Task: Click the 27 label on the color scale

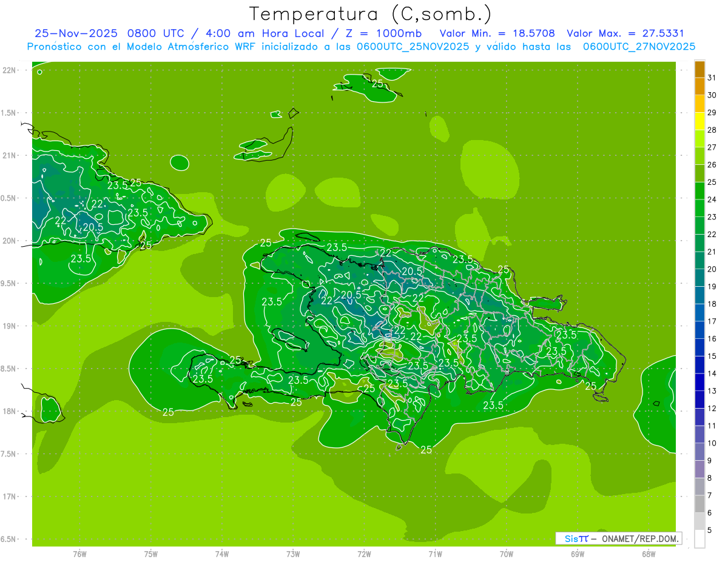Action: click(x=712, y=147)
